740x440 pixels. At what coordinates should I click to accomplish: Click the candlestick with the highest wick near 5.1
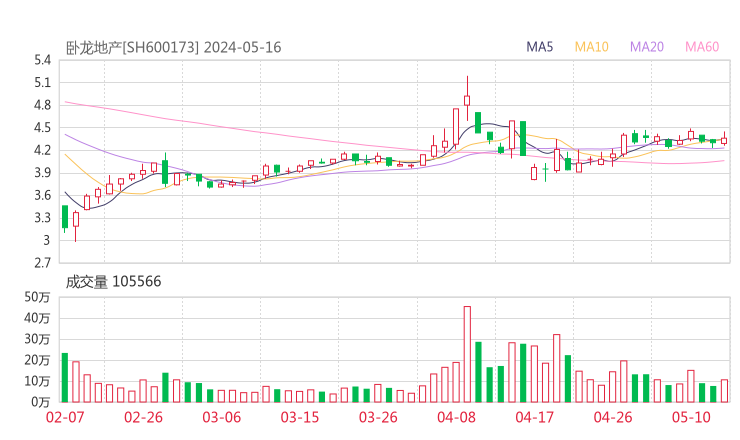point(467,98)
